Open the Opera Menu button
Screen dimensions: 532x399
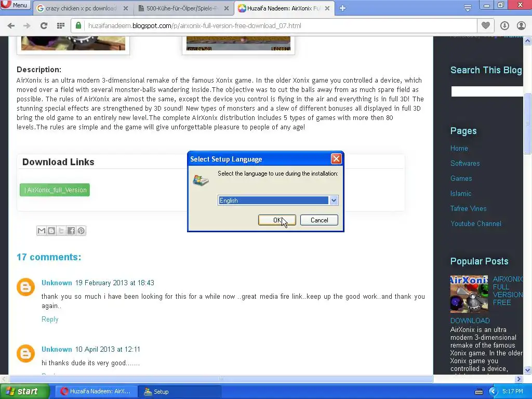(x=15, y=5)
